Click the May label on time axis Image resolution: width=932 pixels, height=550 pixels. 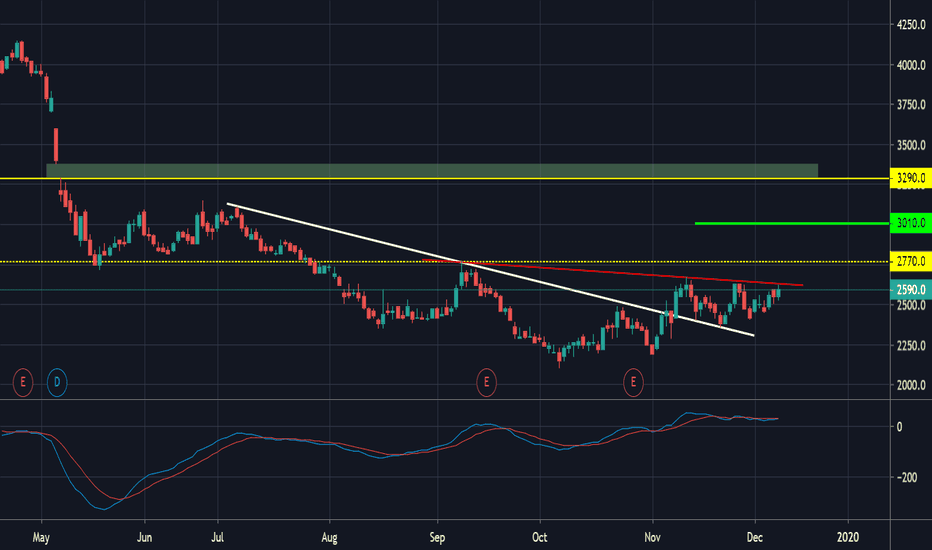pos(41,538)
